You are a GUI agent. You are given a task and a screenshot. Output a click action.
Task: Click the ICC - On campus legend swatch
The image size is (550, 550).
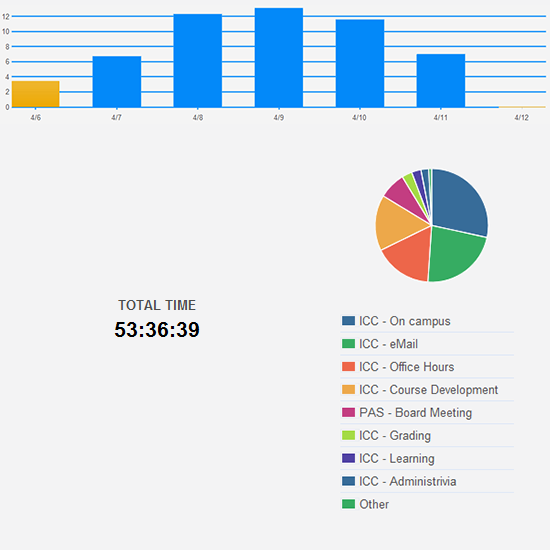[348, 321]
